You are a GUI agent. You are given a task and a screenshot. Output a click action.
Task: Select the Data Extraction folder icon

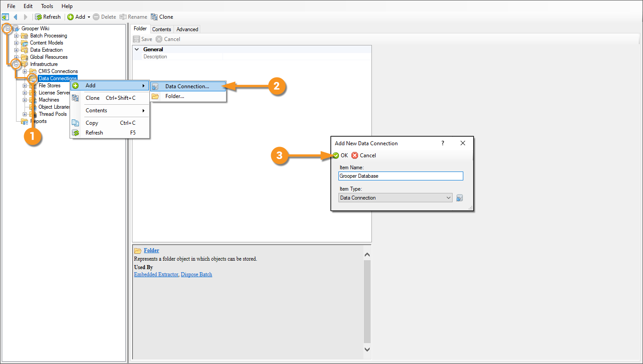[x=25, y=50]
